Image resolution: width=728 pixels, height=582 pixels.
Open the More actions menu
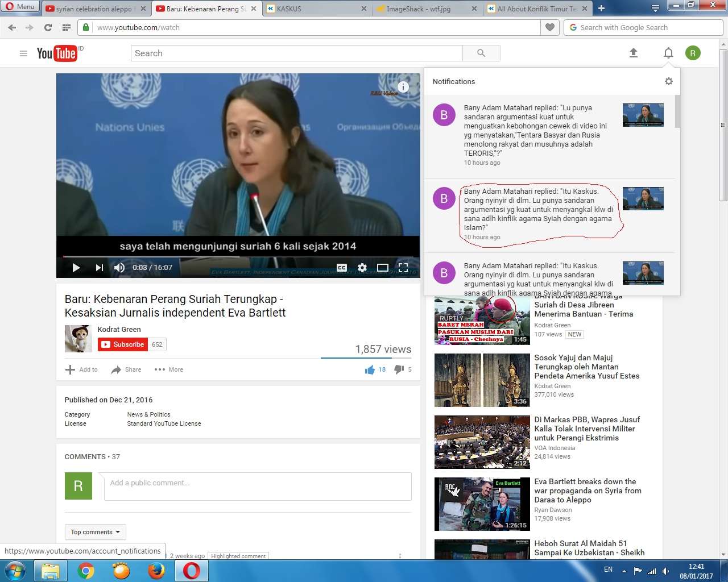169,369
